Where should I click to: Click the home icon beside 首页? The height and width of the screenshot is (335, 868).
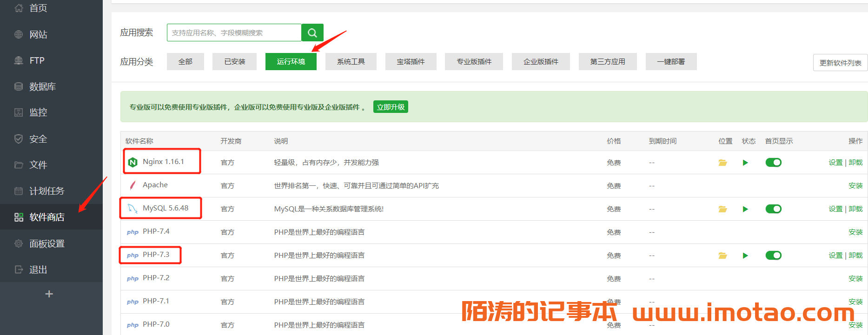click(x=19, y=8)
